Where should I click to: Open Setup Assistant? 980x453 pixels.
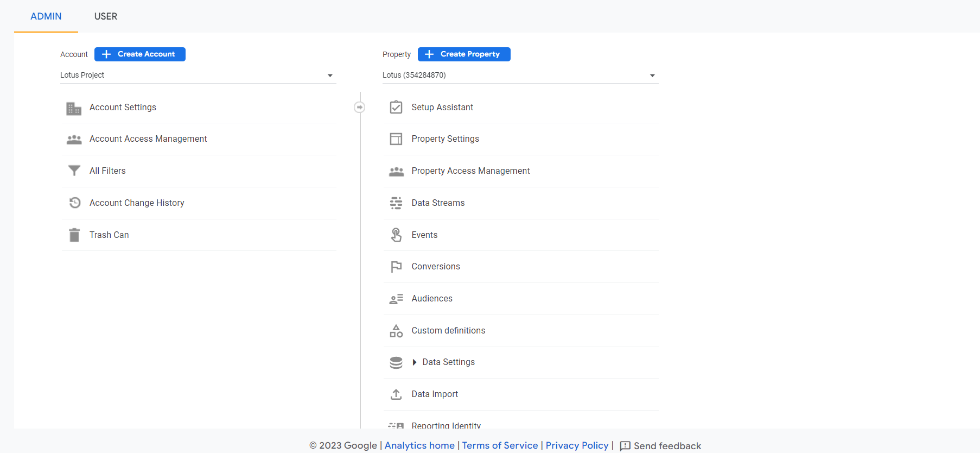[442, 108]
